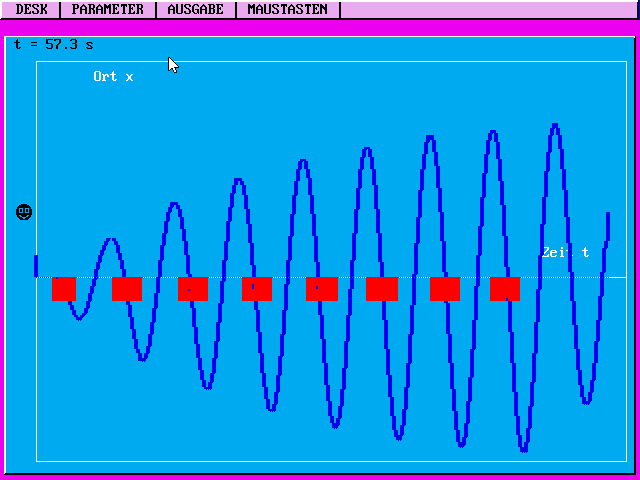
Task: Click the short blue start marker on plot's left border
Action: pyautogui.click(x=36, y=266)
